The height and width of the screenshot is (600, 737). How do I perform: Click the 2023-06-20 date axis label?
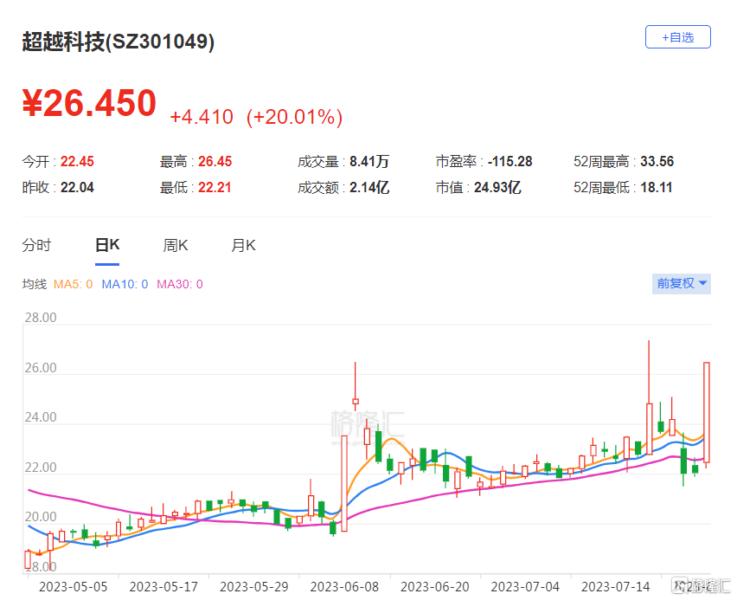point(435,587)
